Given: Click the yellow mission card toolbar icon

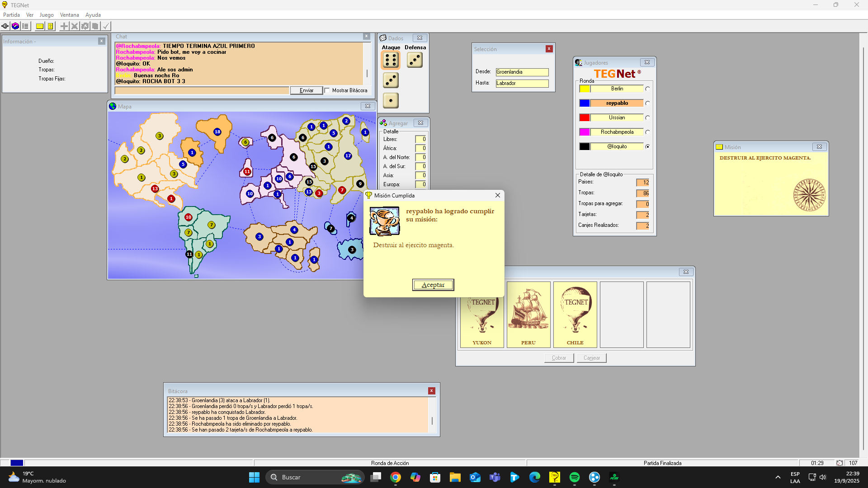Looking at the screenshot, I should (40, 26).
